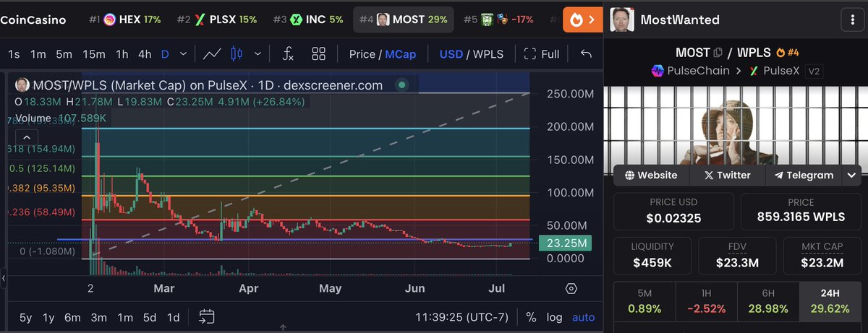The width and height of the screenshot is (868, 333).
Task: Open the go-to-date calendar icon
Action: tap(208, 316)
